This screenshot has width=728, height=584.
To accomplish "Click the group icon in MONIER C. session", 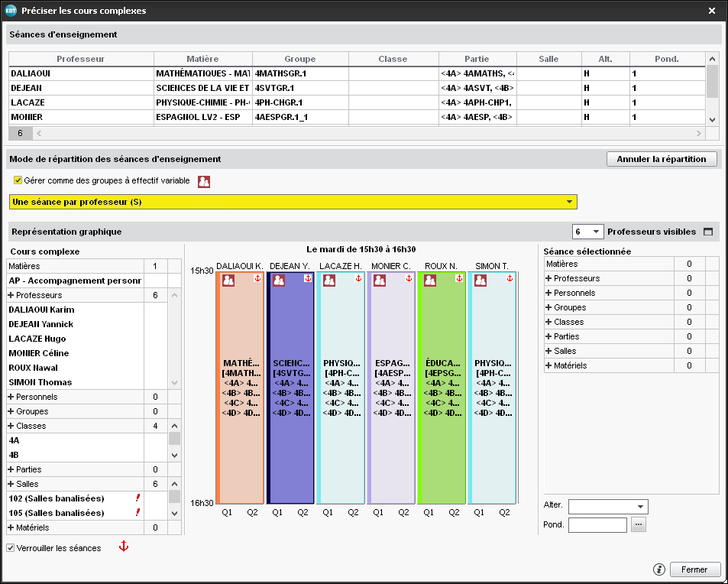I will pos(380,281).
